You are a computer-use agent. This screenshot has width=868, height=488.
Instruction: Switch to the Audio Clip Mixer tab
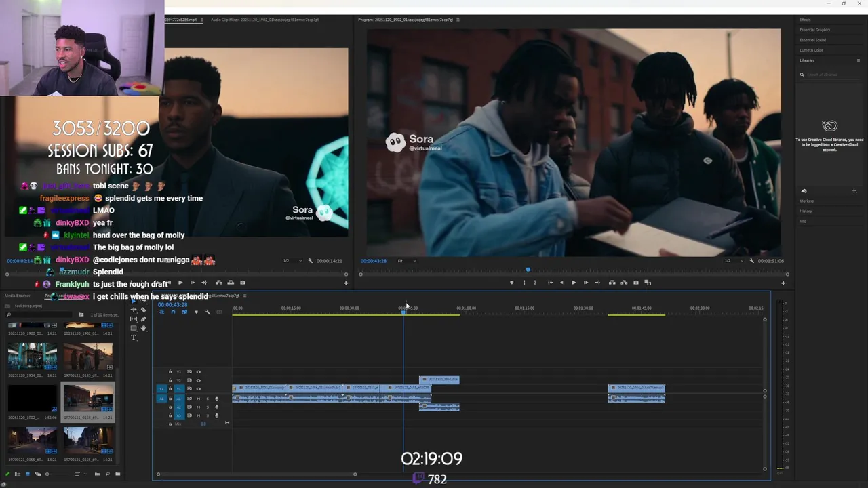pyautogui.click(x=264, y=20)
